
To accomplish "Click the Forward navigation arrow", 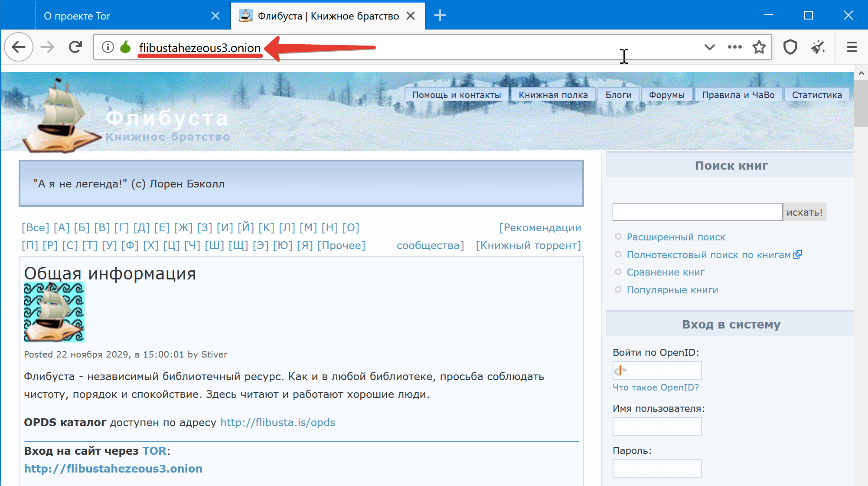I will click(x=48, y=47).
